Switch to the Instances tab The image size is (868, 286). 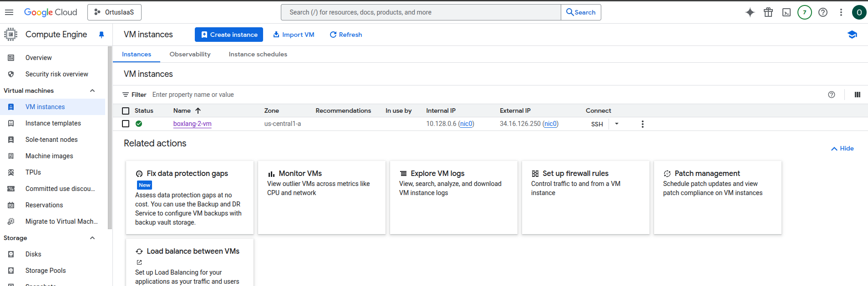click(x=137, y=54)
